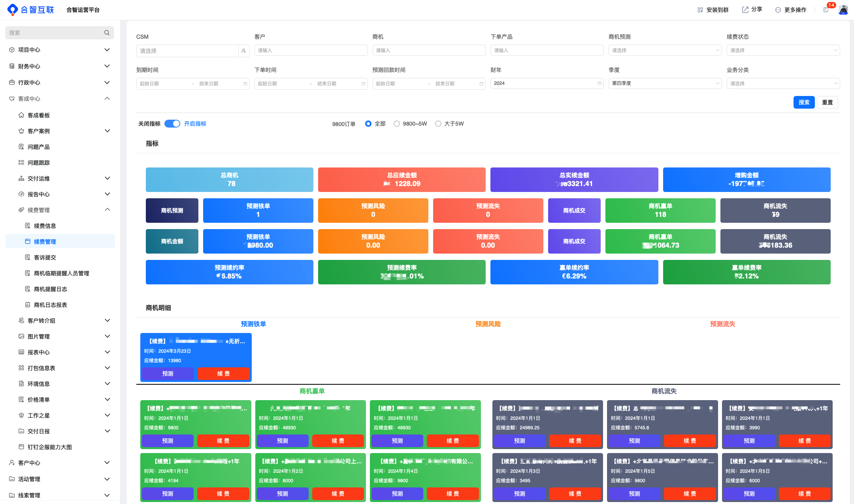Click the user avatar in top bar
The image size is (854, 504).
(843, 10)
